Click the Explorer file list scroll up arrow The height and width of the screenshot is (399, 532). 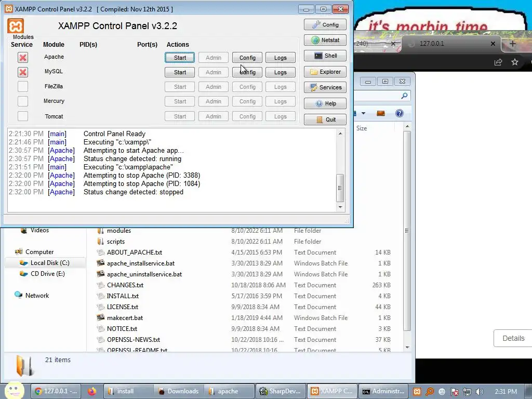click(x=407, y=127)
